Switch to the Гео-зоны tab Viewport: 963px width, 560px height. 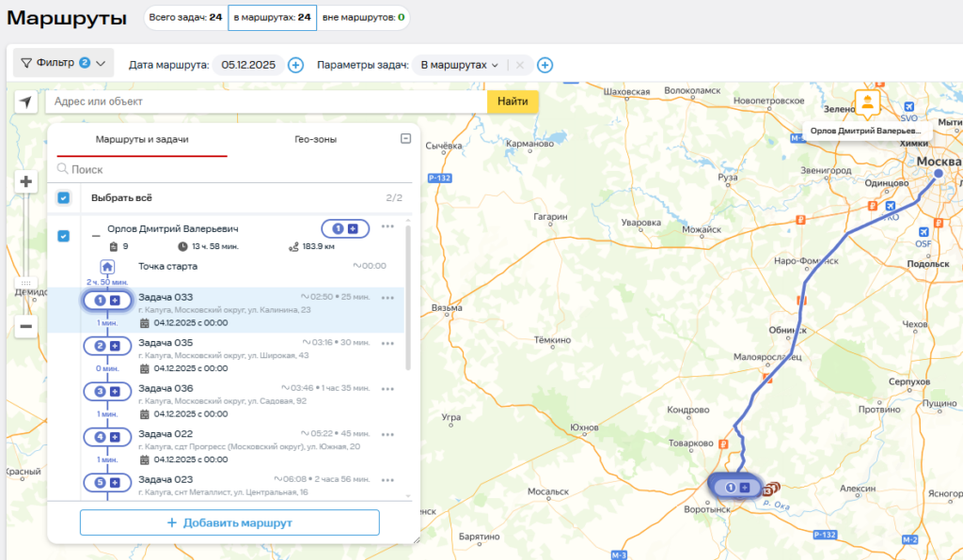(315, 139)
